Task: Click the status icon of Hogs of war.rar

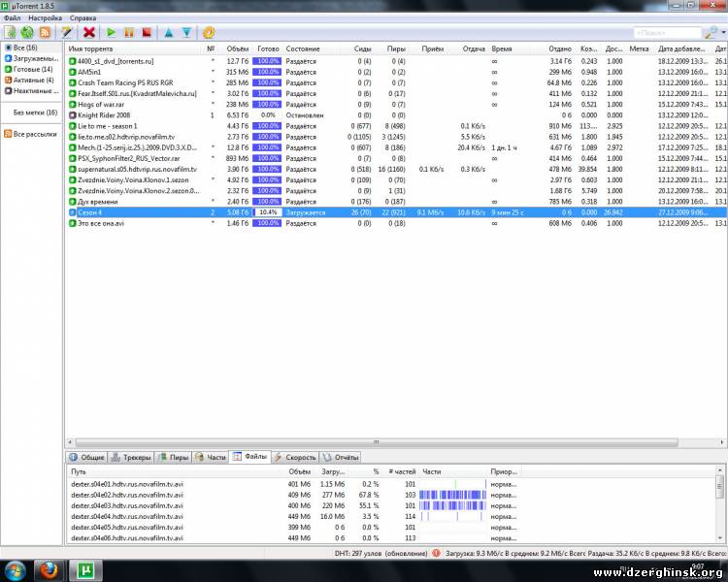Action: click(73, 105)
